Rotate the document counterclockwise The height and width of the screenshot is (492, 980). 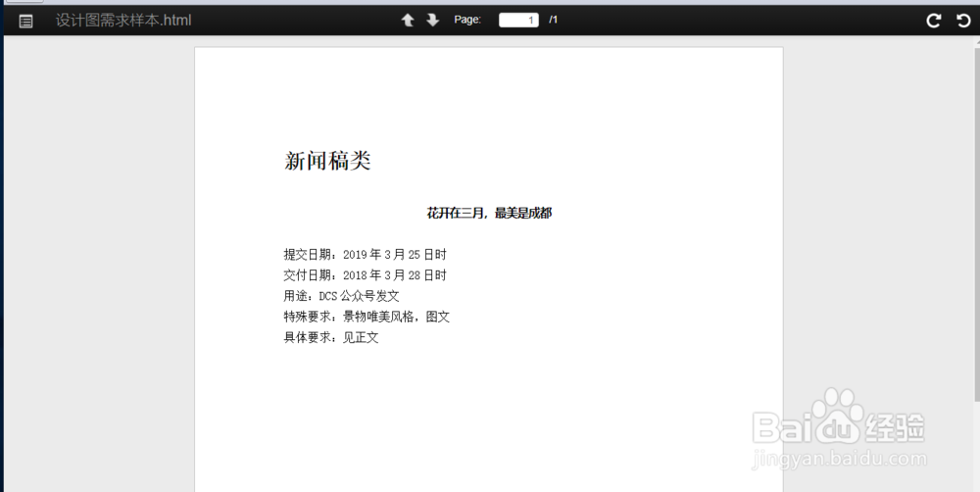click(963, 21)
